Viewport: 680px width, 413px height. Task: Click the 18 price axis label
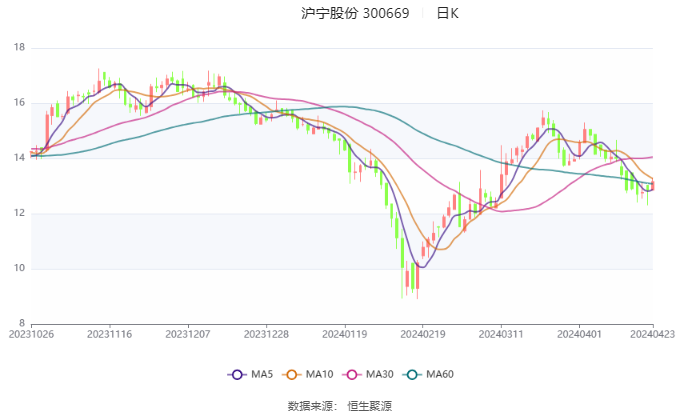pyautogui.click(x=20, y=47)
